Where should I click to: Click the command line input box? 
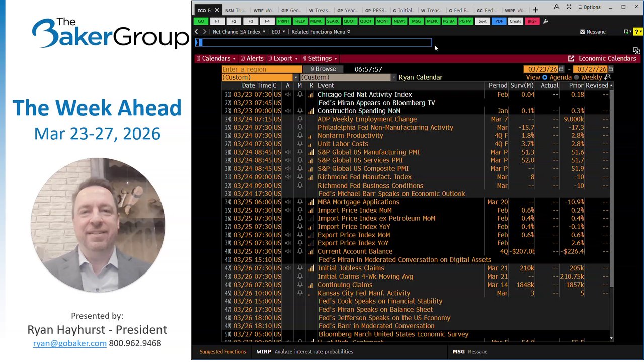(313, 43)
